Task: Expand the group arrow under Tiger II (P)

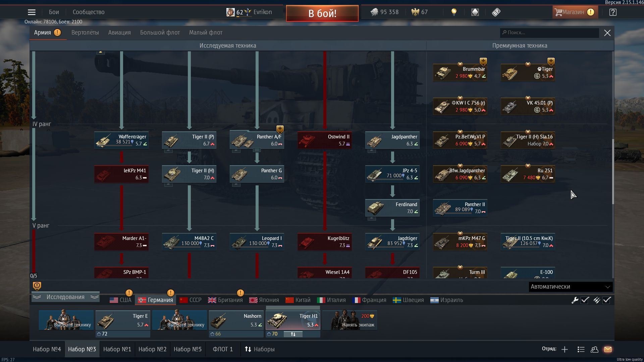Action: [169, 150]
